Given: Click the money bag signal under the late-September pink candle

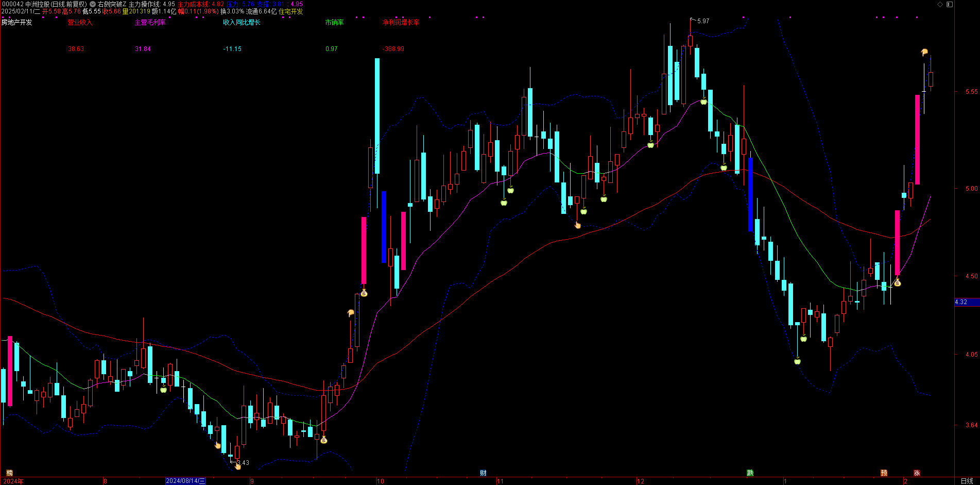Looking at the screenshot, I should 364,293.
